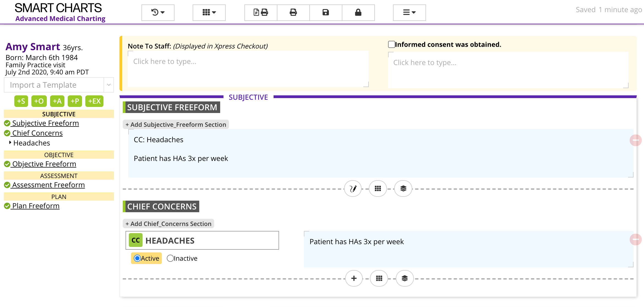Image resolution: width=644 pixels, height=307 pixels.
Task: Click the HEADACHES chief concern field
Action: click(202, 240)
